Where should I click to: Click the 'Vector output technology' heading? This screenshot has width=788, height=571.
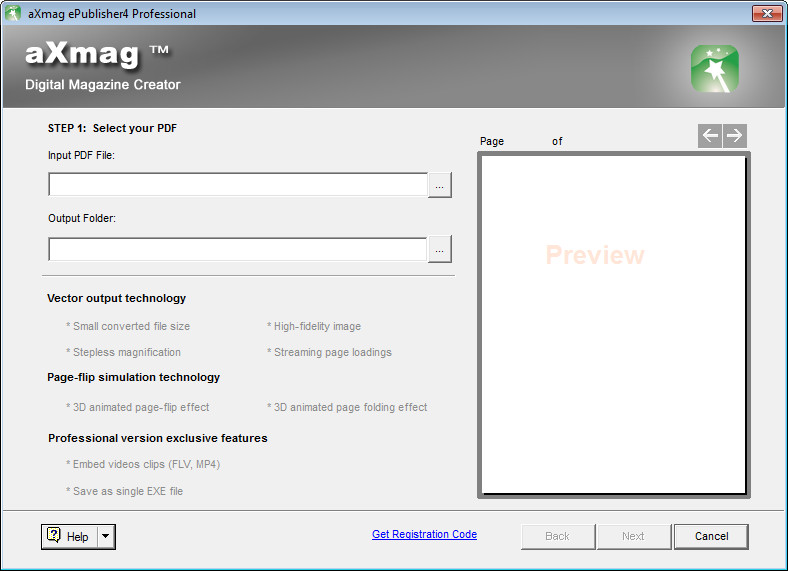coord(117,298)
